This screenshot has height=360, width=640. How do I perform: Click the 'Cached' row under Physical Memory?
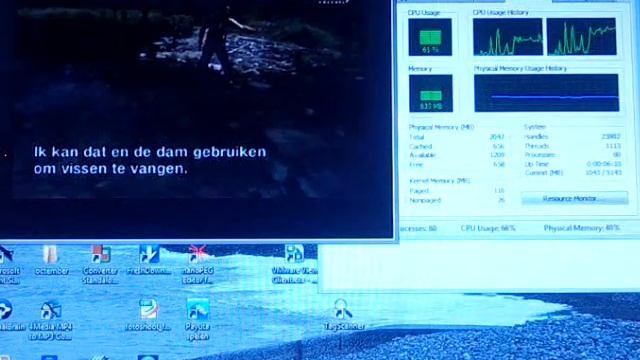[456, 146]
